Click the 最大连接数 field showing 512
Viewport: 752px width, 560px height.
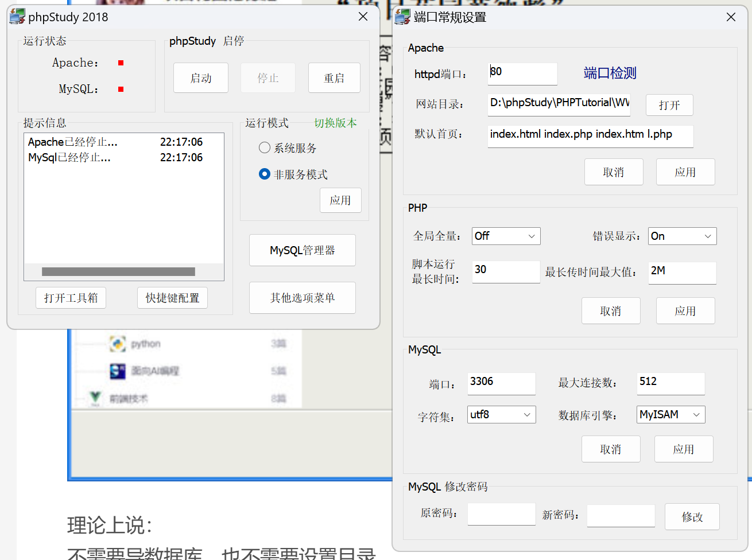671,383
